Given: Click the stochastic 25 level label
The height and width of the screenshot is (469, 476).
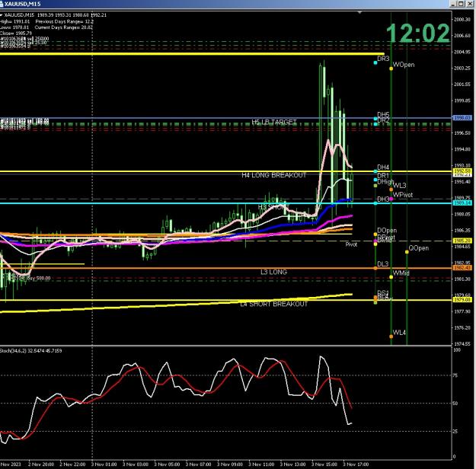Looking at the screenshot, I should [x=455, y=432].
